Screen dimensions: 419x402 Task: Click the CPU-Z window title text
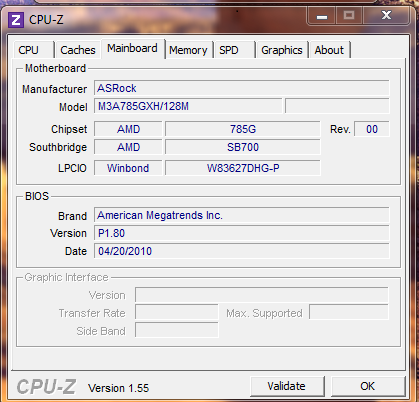(x=46, y=20)
